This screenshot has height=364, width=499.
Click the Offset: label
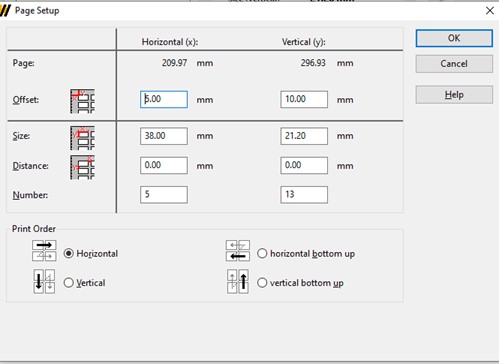[x=26, y=100]
